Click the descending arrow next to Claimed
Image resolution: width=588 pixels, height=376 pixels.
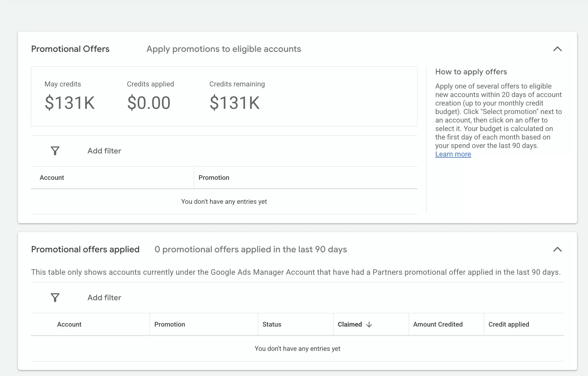point(369,324)
